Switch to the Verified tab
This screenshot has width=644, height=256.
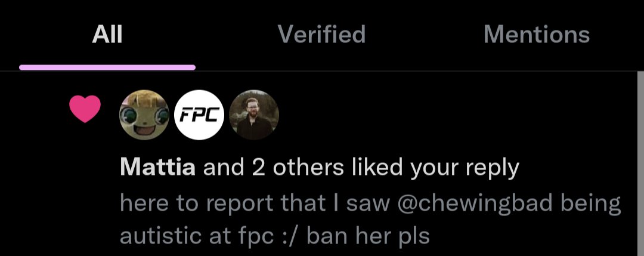point(321,34)
